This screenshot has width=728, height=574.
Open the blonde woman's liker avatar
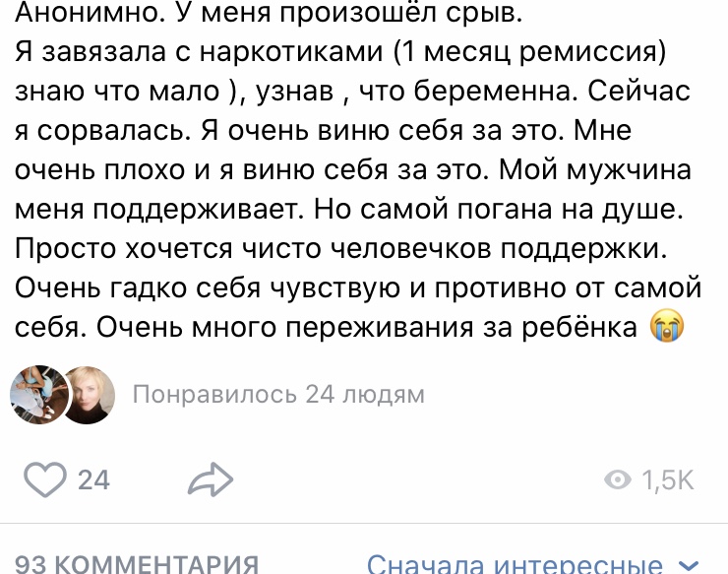pos(88,395)
